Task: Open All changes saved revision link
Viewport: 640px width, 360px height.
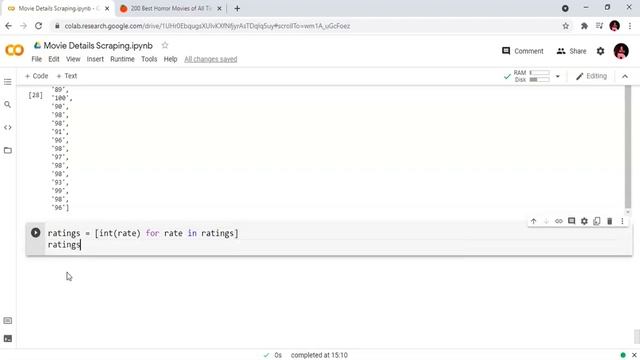Action: [211, 59]
